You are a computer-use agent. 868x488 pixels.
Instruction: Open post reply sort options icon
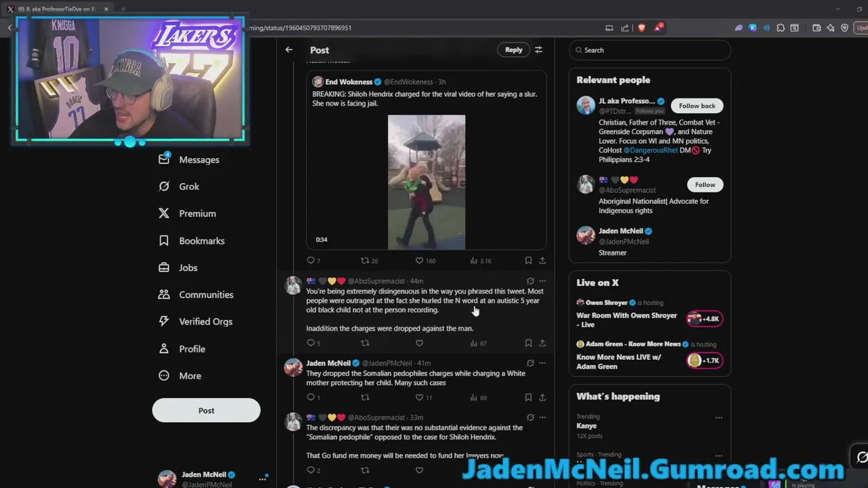tap(538, 49)
